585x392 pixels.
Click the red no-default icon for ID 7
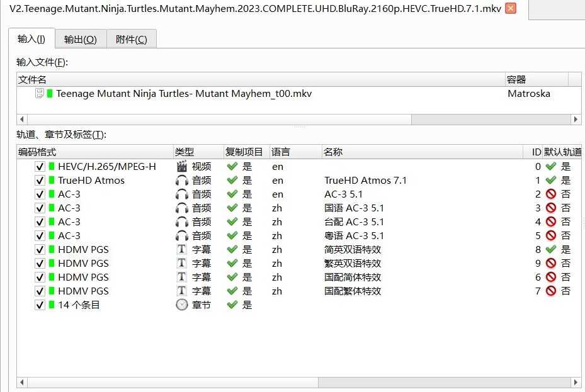point(550,291)
